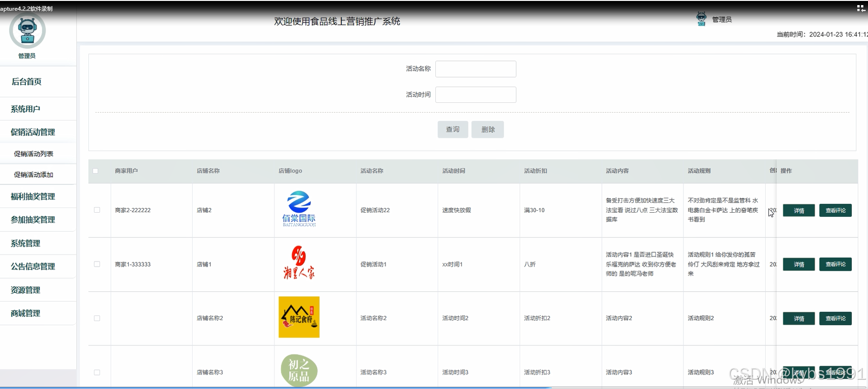The width and height of the screenshot is (868, 389).
Task: Toggle the select-all checkbox in table header
Action: (x=95, y=171)
